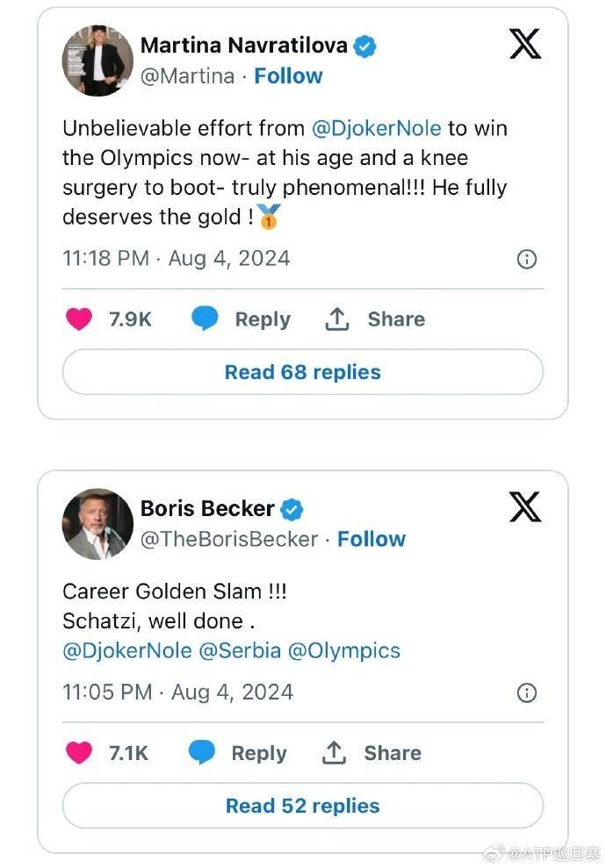Open the info icon on Martina's tweet

(x=526, y=259)
